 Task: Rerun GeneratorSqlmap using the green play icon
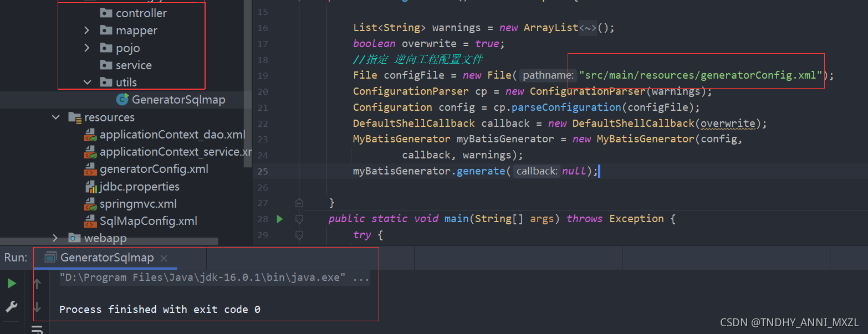[11, 283]
